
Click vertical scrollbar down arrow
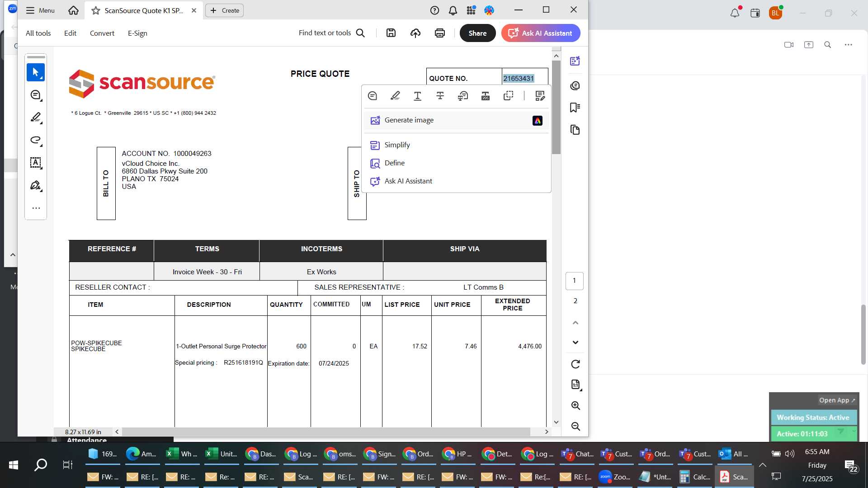point(556,422)
